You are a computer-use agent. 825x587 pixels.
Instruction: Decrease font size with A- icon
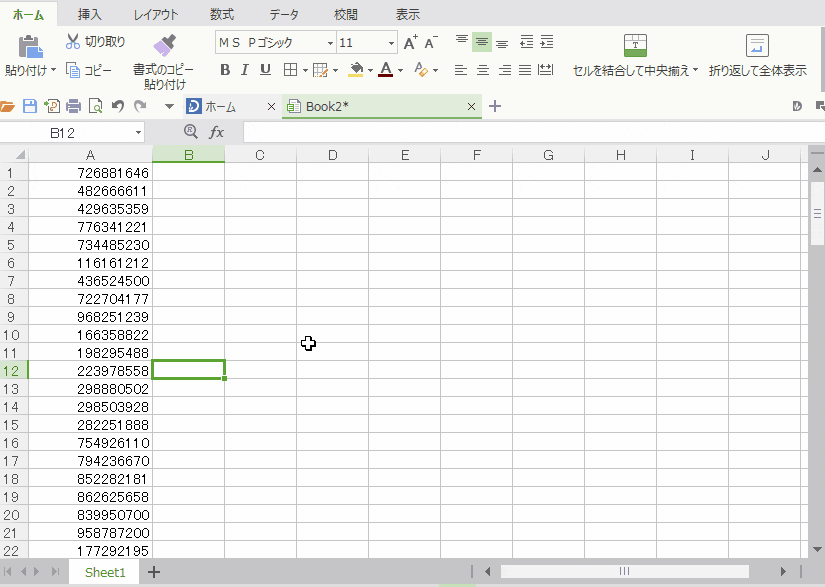[x=431, y=43]
